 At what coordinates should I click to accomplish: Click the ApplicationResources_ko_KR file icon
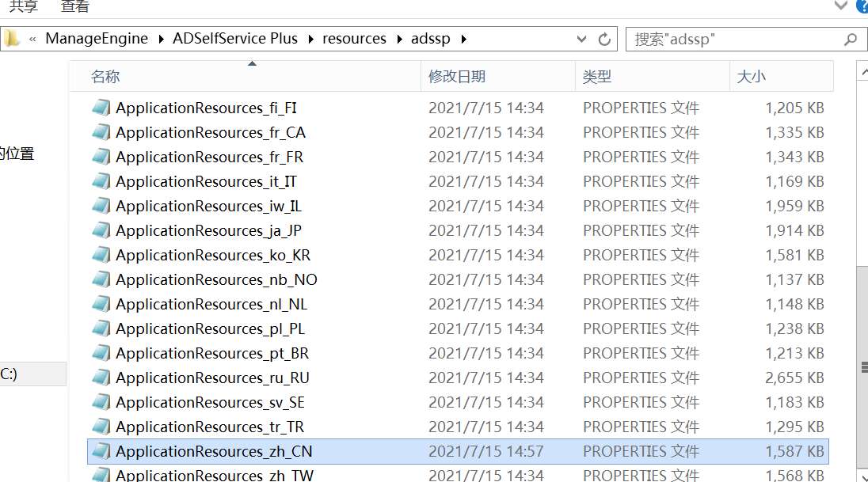[x=101, y=255]
